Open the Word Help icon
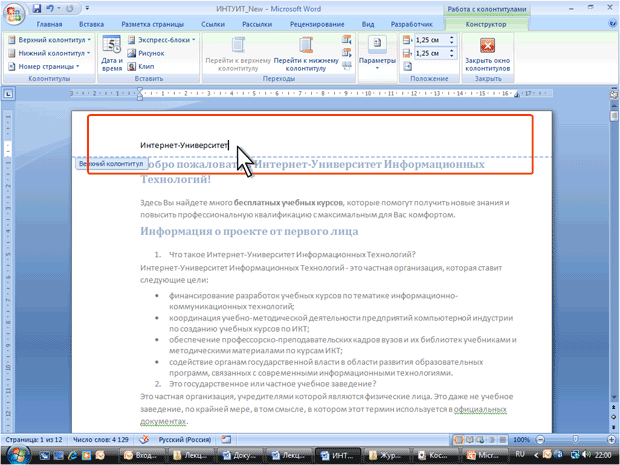Viewport: 620px width, 465px height. point(612,24)
